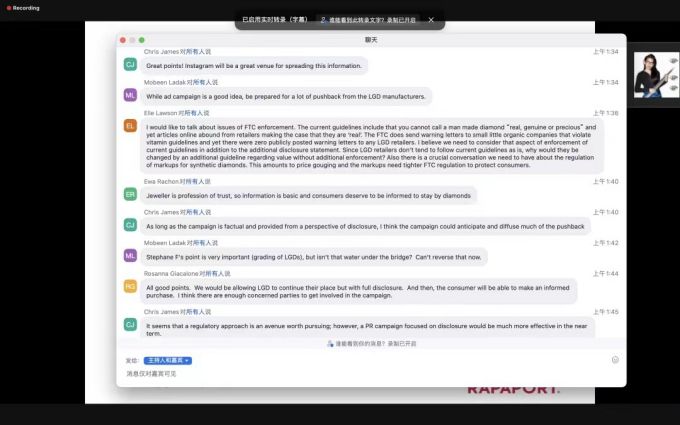Click Elle Lawson's orange EL avatar

click(130, 126)
